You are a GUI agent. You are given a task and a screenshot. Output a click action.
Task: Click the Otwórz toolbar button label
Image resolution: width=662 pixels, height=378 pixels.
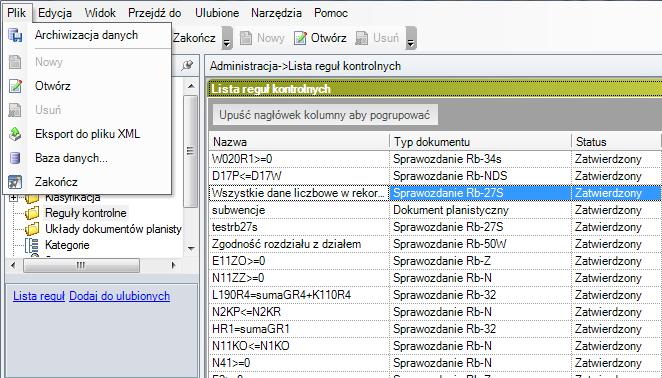click(328, 38)
